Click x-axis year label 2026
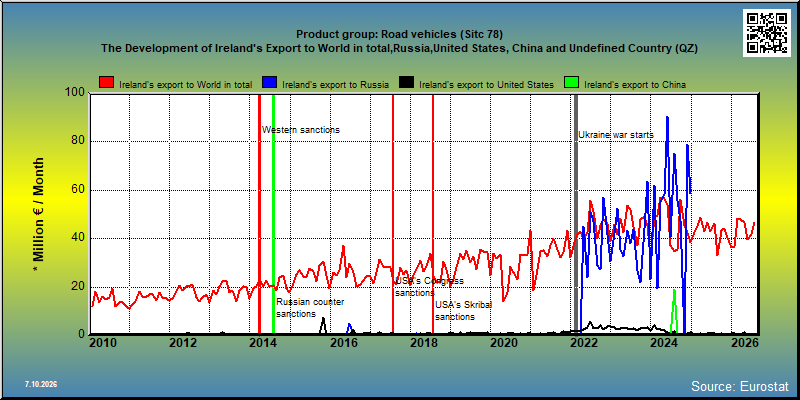The height and width of the screenshot is (400, 800). point(744,342)
